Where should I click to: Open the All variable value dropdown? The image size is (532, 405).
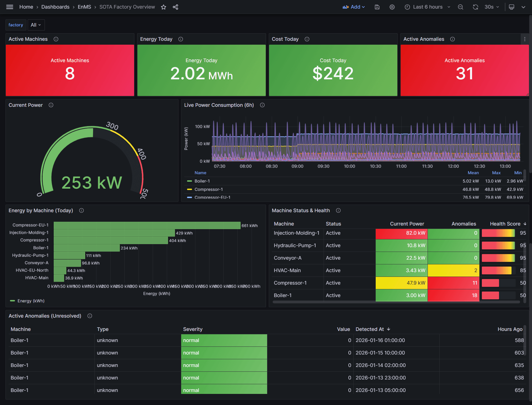[36, 25]
